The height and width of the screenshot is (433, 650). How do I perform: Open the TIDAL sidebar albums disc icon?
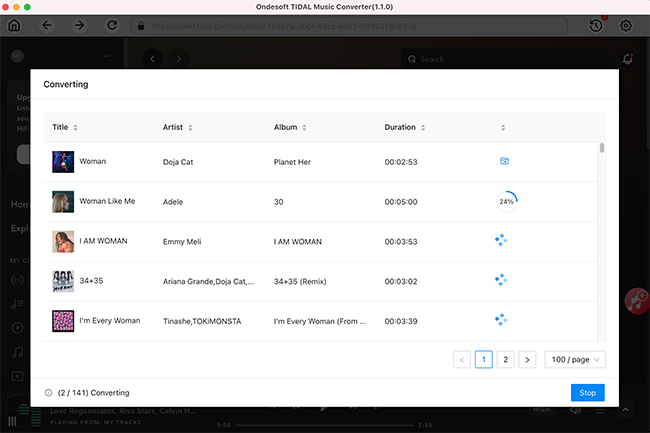pos(17,328)
